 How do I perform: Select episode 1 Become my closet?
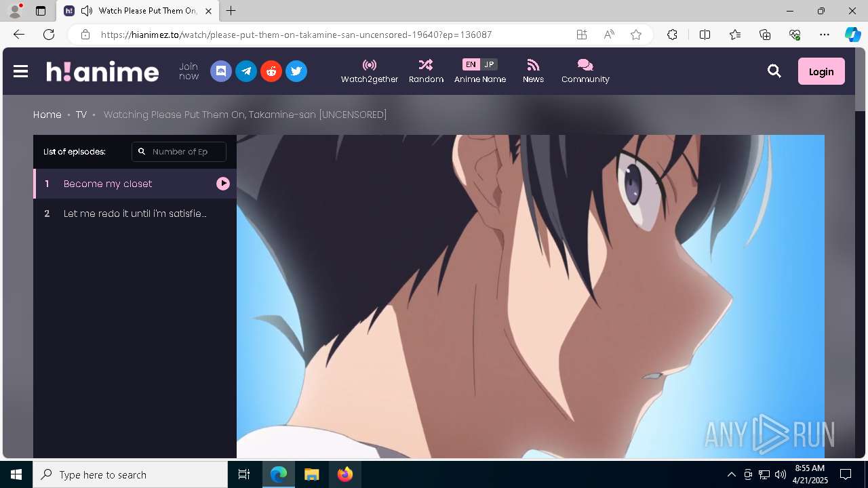click(135, 184)
